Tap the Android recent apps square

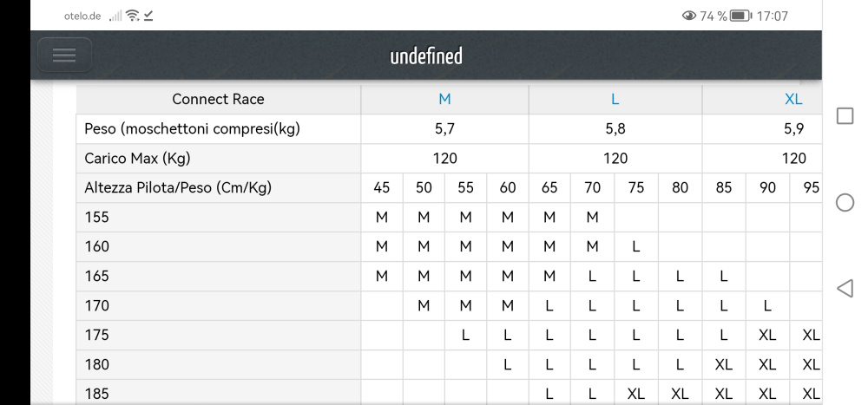tap(845, 116)
